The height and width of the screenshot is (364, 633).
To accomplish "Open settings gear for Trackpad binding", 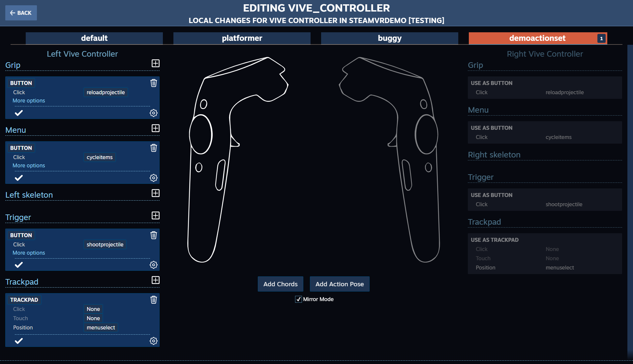I will (154, 341).
